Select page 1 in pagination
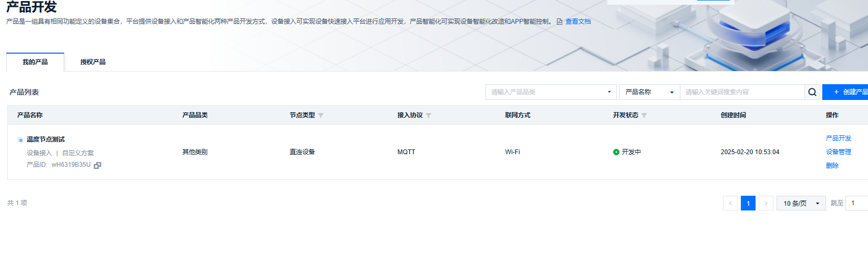Viewport: 868px width, 271px height. 748,203
